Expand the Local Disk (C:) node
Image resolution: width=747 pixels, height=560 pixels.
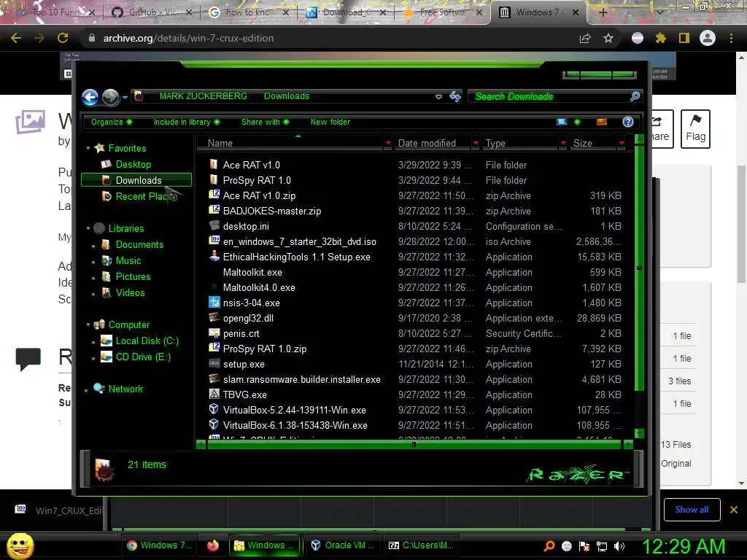[x=93, y=342]
